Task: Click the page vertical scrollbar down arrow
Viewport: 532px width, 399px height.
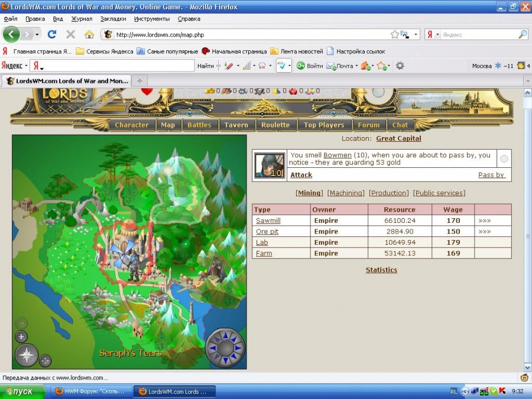Action: click(x=528, y=368)
